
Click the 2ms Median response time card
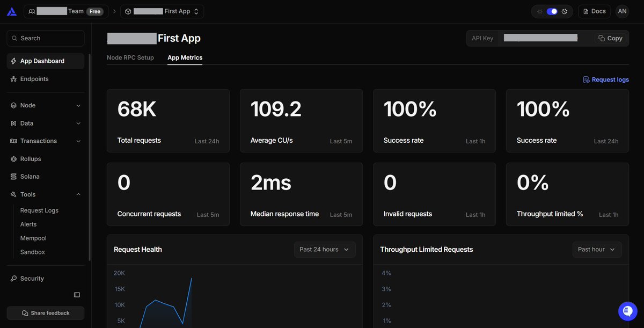(x=301, y=195)
